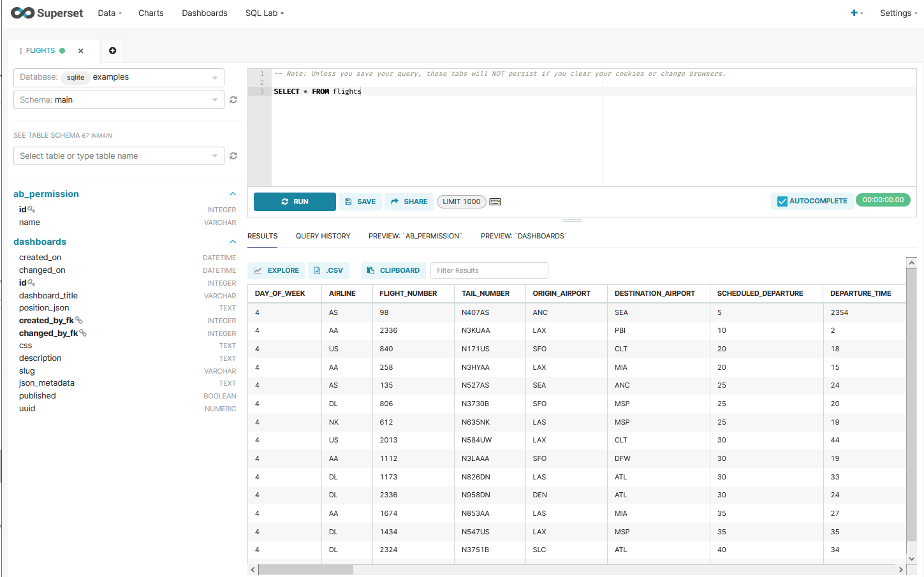Close the FLIGHTS query tab
The image size is (924, 577).
click(81, 51)
